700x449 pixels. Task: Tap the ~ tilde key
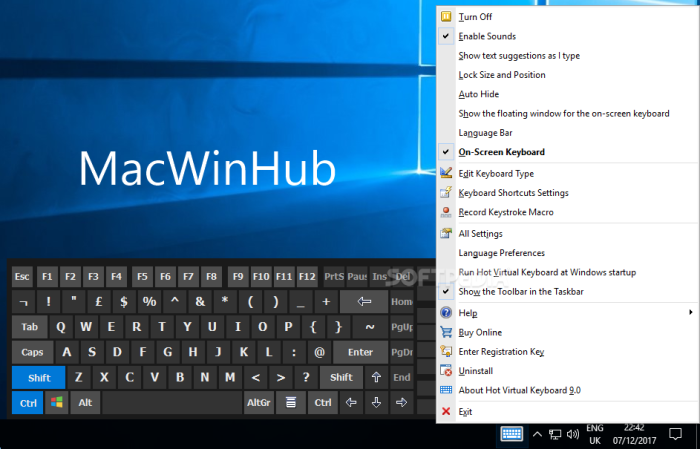(370, 327)
